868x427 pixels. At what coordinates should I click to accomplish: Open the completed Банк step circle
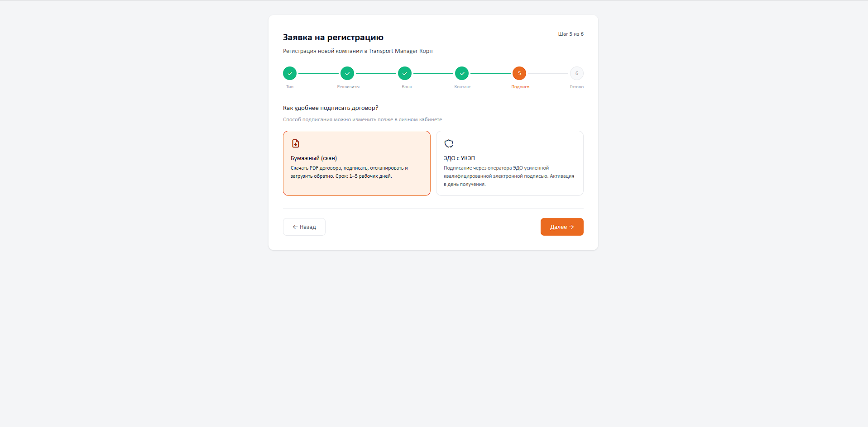tap(405, 73)
